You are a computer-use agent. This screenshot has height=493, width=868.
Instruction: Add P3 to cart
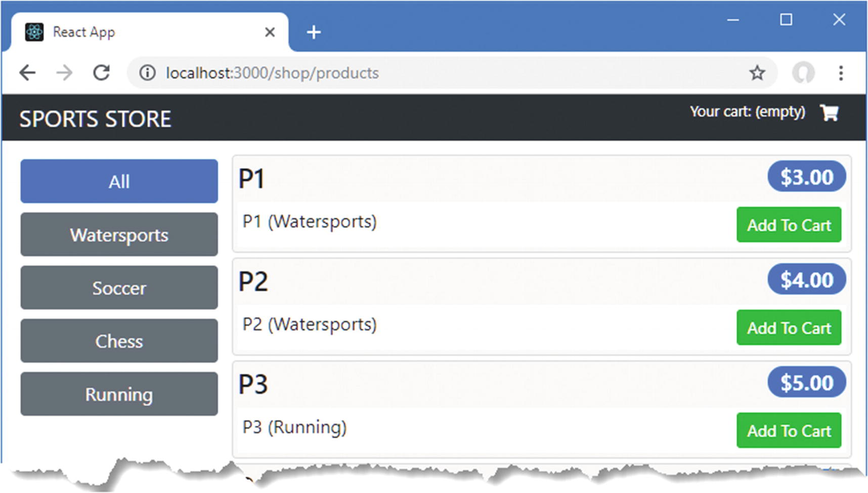pyautogui.click(x=789, y=430)
